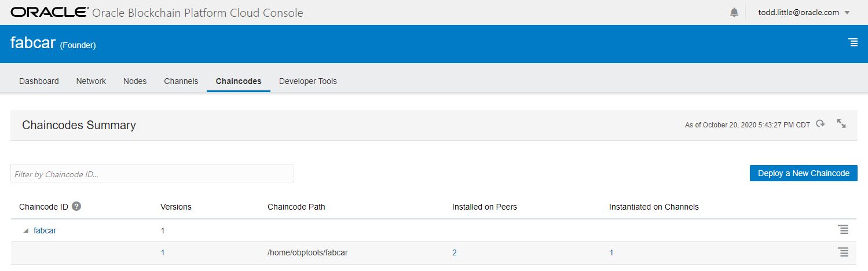
Task: Open the todd.little@oracle.com user dropdown
Action: point(803,12)
